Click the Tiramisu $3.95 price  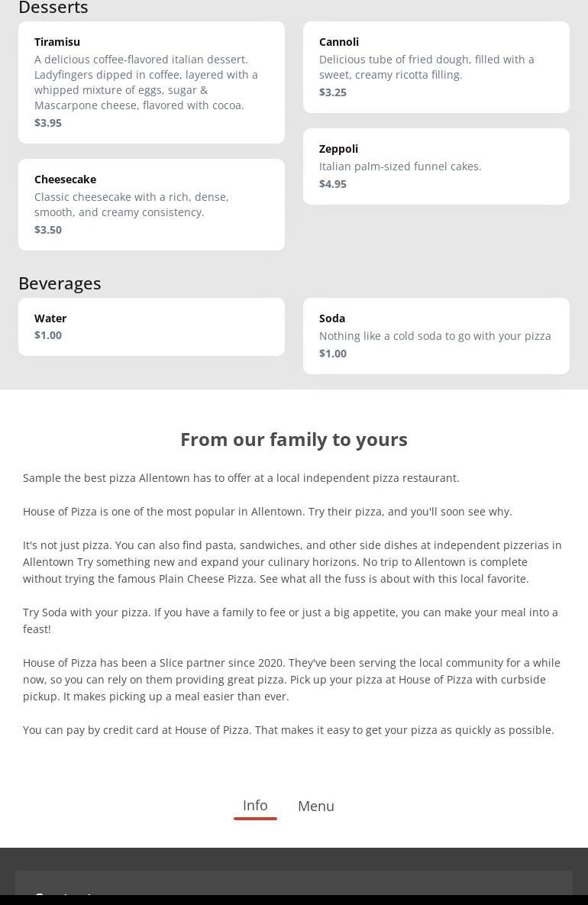(x=48, y=123)
